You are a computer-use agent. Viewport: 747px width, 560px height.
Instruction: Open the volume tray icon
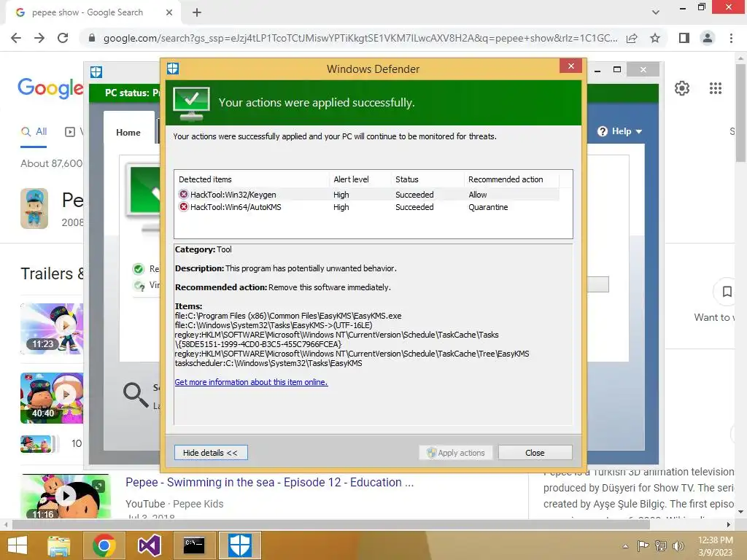(x=678, y=545)
